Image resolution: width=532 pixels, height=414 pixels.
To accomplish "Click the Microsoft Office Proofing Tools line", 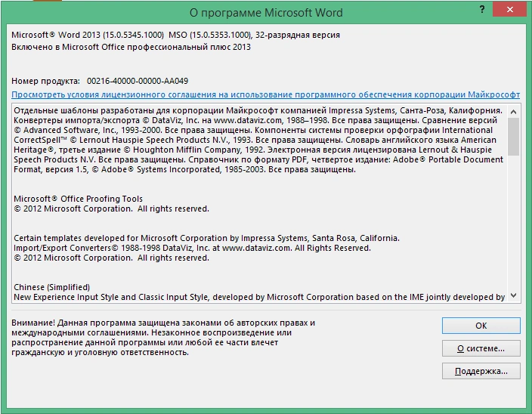I will (78, 199).
